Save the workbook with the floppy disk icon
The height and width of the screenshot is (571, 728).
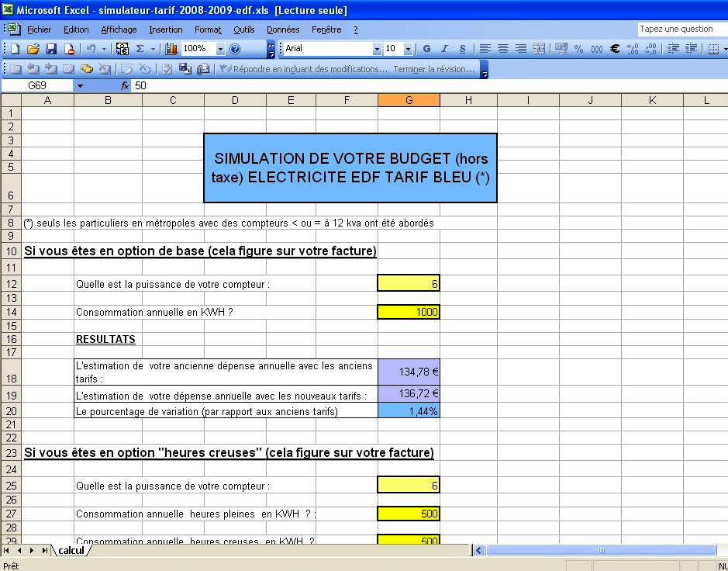coord(51,49)
